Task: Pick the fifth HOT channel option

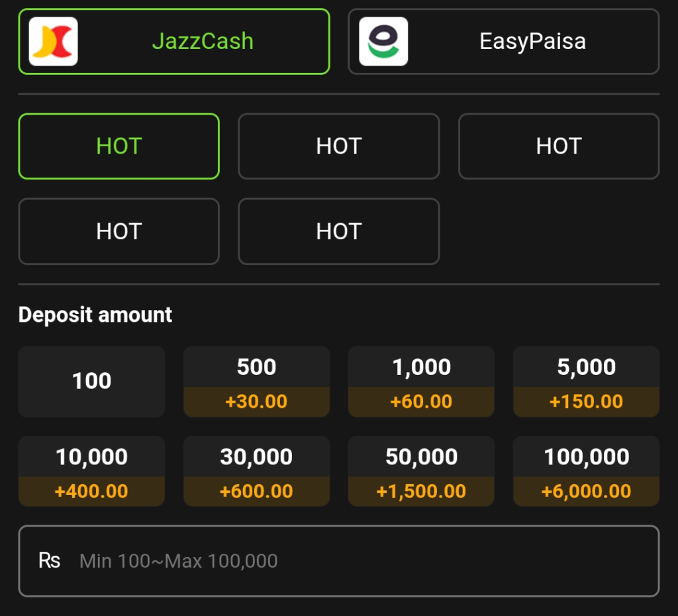Action: click(x=338, y=231)
